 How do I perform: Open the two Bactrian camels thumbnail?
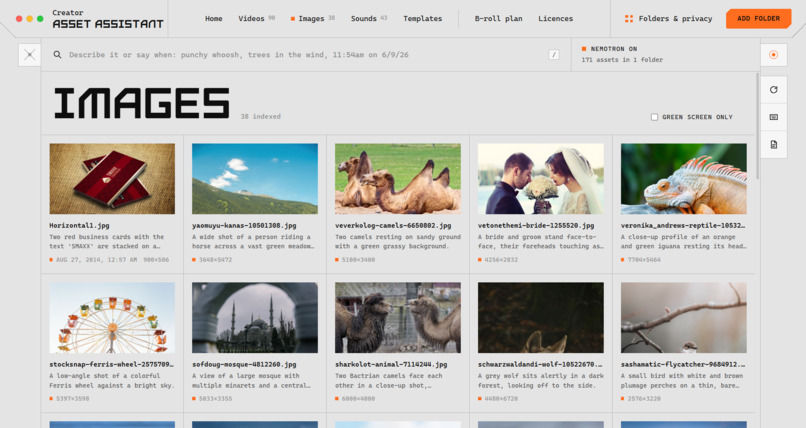(398, 317)
